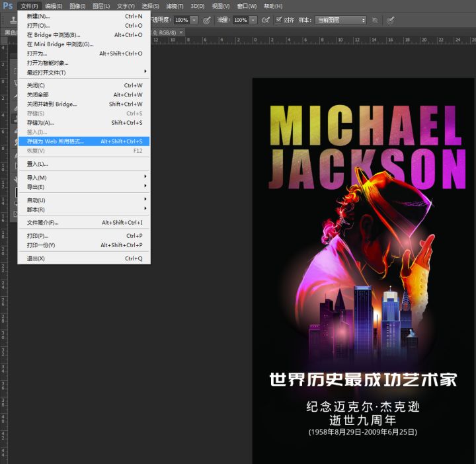Close the RGB/8 document tab

pos(181,32)
